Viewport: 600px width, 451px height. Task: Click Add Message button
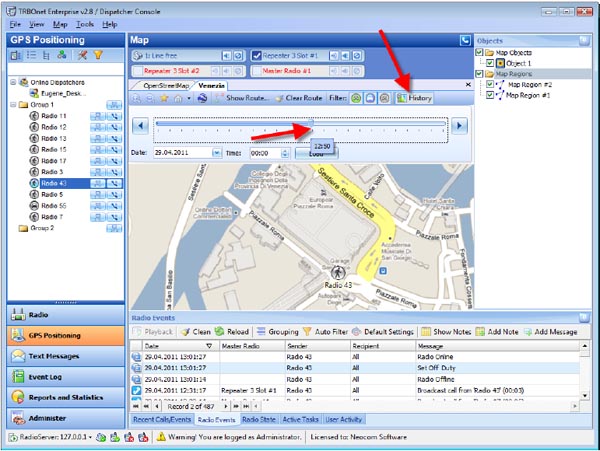550,332
